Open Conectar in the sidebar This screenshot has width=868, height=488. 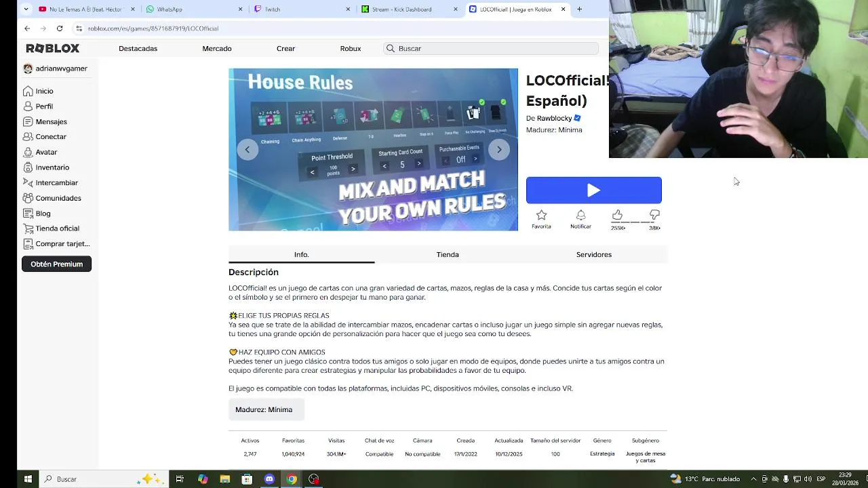[44, 136]
